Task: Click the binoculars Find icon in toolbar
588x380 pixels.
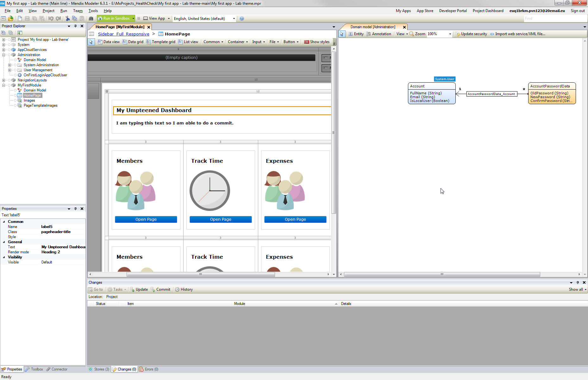Action: (91, 19)
